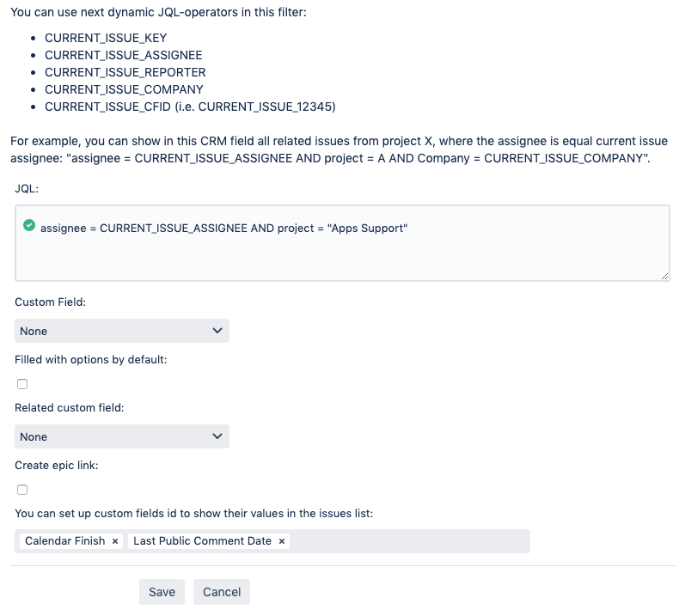This screenshot has width=679, height=616.
Task: Click the "Related custom field:" label text
Action: (70, 408)
